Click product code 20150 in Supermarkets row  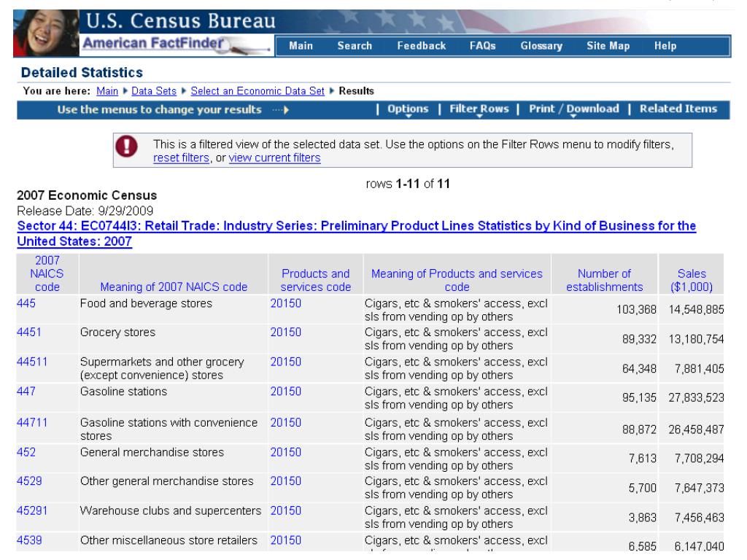point(286,362)
